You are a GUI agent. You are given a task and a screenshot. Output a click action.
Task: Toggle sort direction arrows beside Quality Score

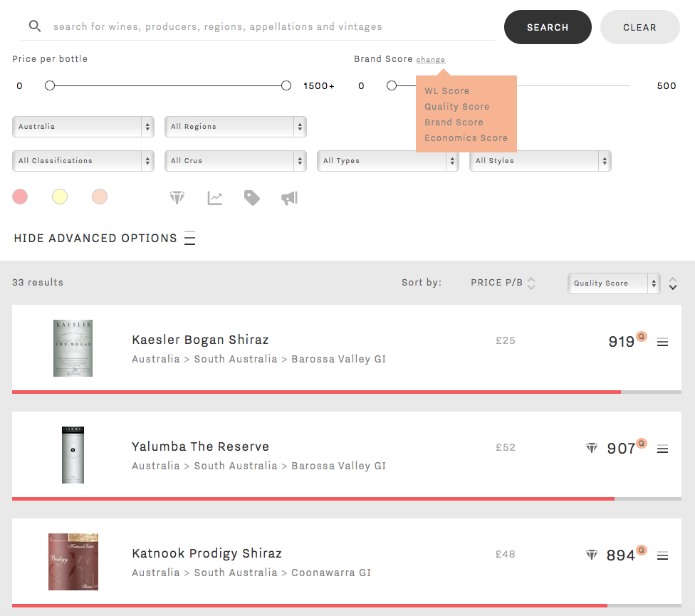click(673, 283)
